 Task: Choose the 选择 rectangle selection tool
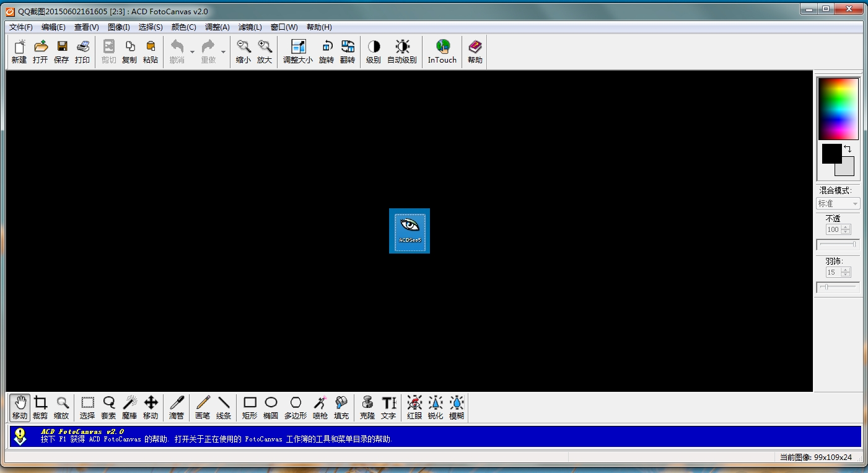coord(87,408)
